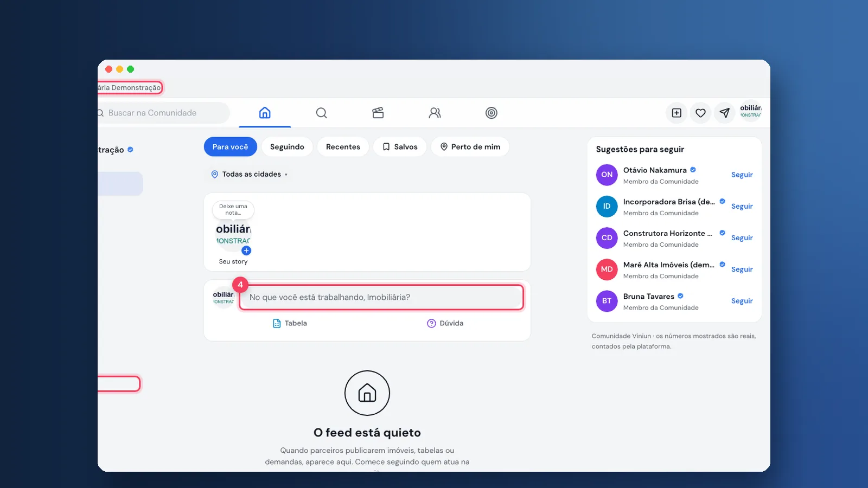Image resolution: width=868 pixels, height=488 pixels.
Task: Follow Otávio Nakamura via Seguir
Action: 742,175
